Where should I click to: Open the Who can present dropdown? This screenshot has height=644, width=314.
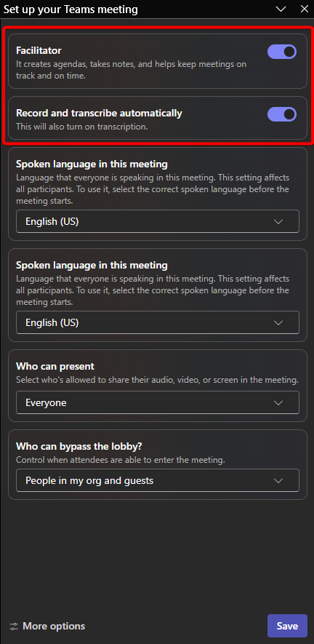[x=158, y=402]
